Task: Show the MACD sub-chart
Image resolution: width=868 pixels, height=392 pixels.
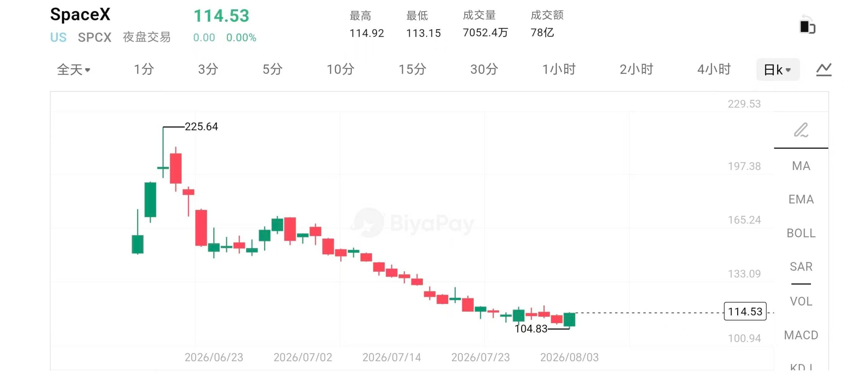Action: pyautogui.click(x=801, y=335)
